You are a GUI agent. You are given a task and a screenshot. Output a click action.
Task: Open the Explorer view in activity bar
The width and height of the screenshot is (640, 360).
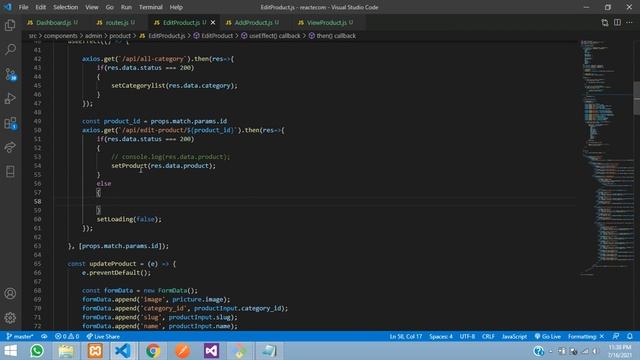(x=10, y=25)
